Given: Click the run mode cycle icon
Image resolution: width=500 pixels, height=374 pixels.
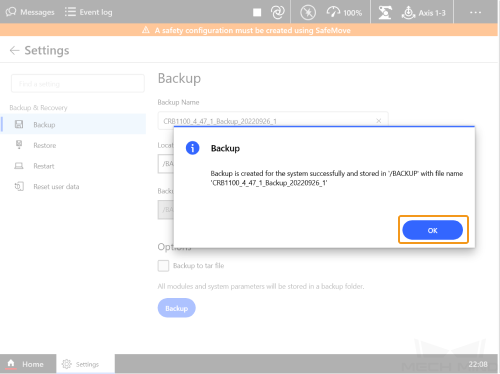Looking at the screenshot, I should (277, 12).
